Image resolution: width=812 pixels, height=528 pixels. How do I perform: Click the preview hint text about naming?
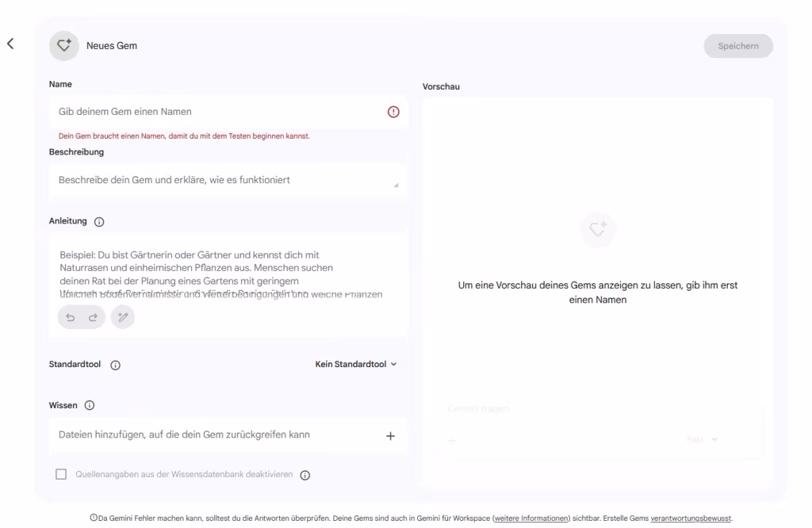[x=598, y=293]
